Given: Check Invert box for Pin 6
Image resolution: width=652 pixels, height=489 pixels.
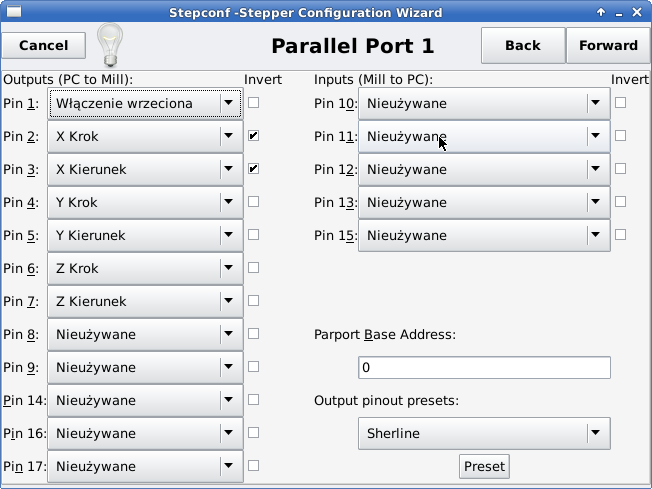Looking at the screenshot, I should (x=253, y=267).
